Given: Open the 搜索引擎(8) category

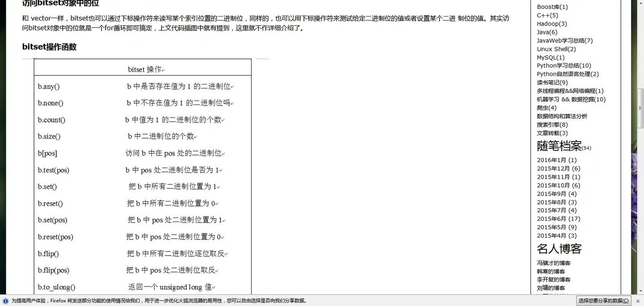Looking at the screenshot, I should click(553, 124).
